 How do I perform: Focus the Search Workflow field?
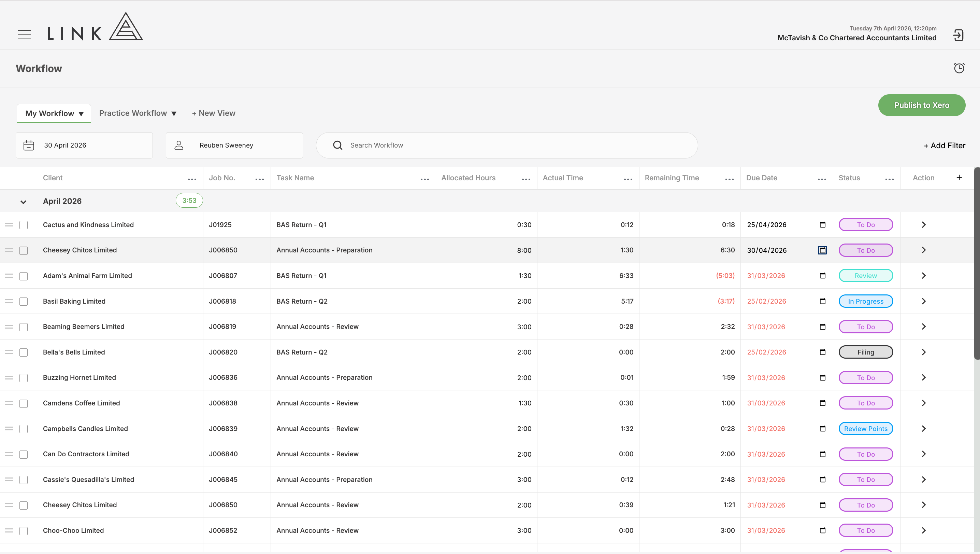[507, 146]
